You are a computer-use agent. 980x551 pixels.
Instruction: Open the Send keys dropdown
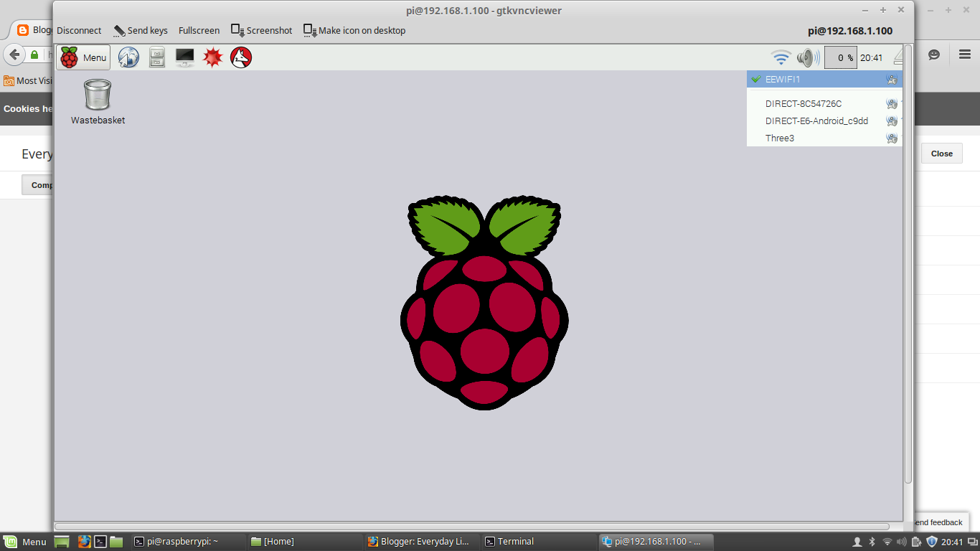coord(141,31)
